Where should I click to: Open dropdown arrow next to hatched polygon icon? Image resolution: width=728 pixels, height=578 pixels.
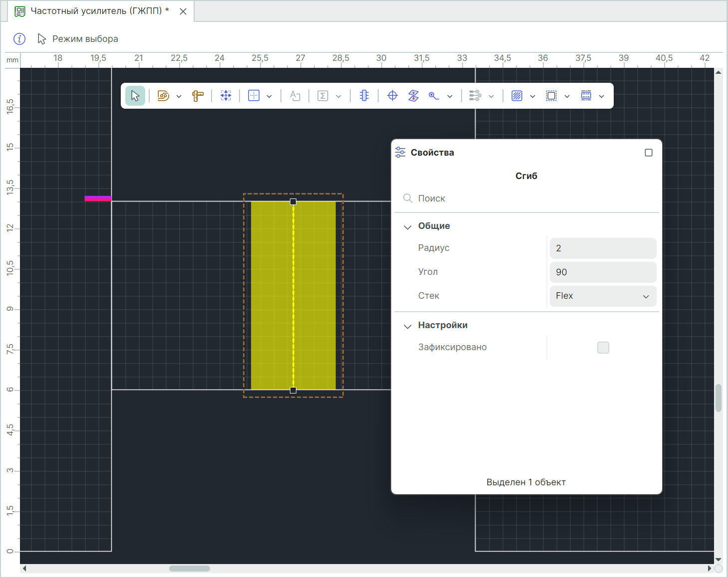[532, 96]
